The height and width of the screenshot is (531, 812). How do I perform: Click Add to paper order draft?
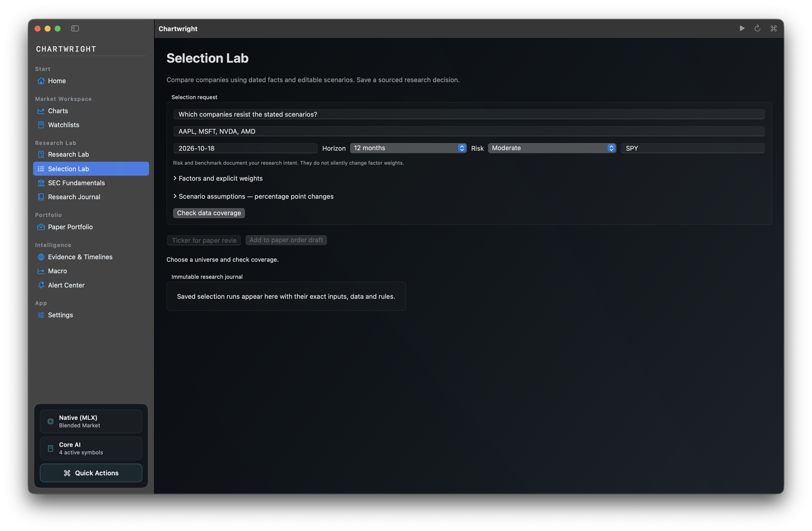pyautogui.click(x=286, y=240)
